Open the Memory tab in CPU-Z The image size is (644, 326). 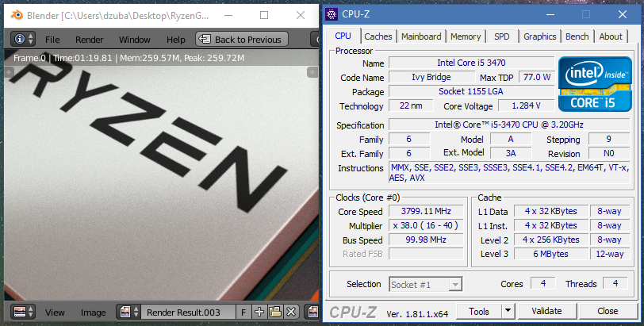click(x=466, y=36)
